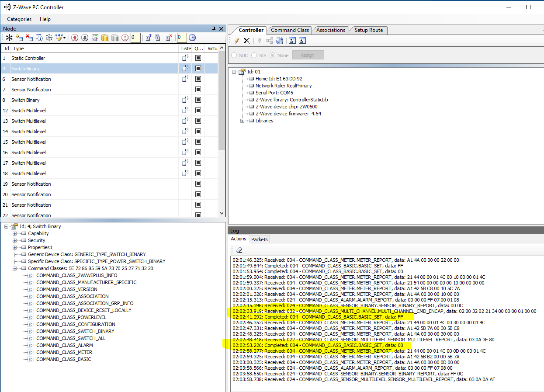Expand the Capability tree node
The image size is (544, 392).
[15, 233]
